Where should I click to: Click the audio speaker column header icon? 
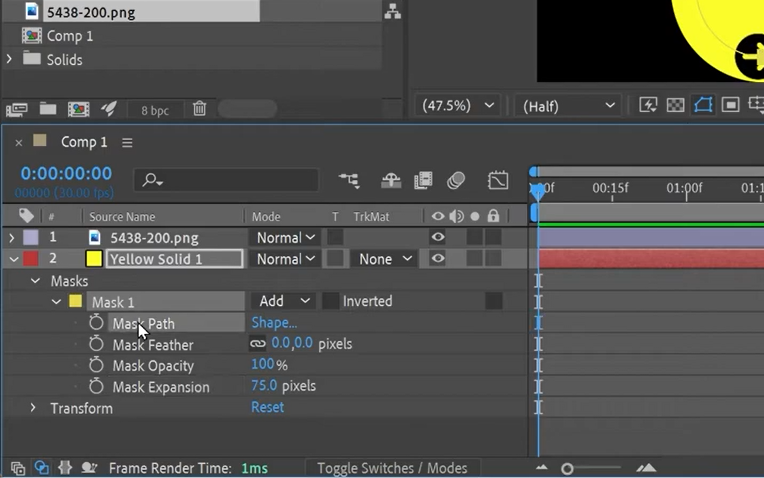(457, 216)
